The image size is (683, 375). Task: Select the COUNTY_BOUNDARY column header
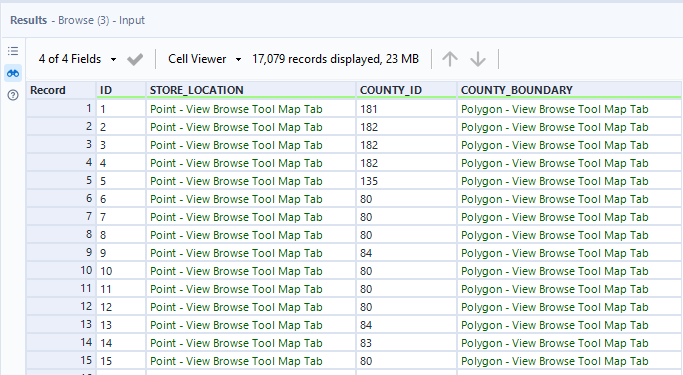click(x=569, y=90)
